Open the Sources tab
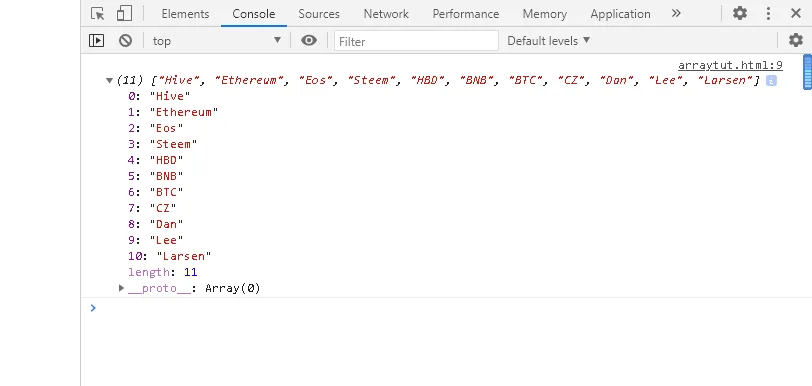812x386 pixels. point(319,14)
